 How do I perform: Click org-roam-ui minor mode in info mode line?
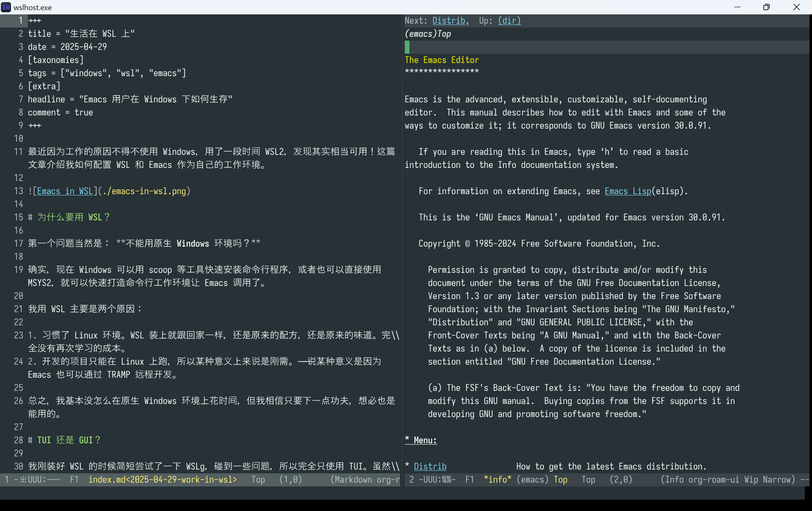point(714,480)
